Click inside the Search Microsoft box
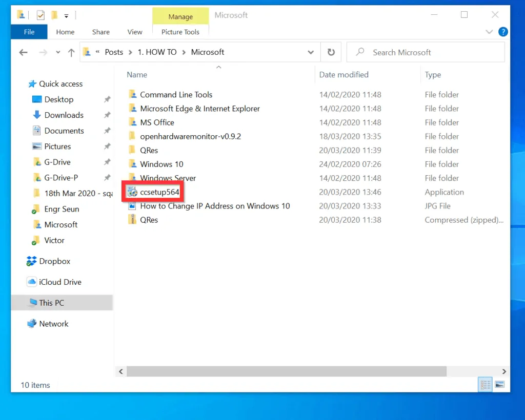The width and height of the screenshot is (525, 420). pyautogui.click(x=426, y=52)
